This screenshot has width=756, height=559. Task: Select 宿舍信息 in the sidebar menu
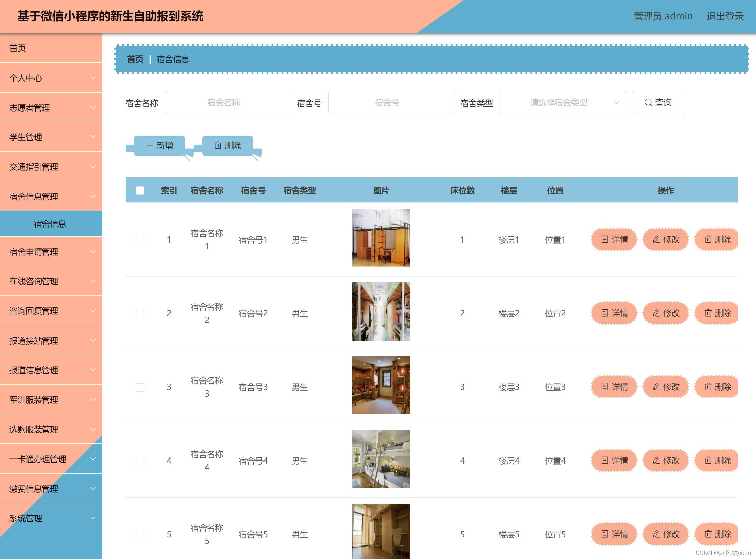51,223
